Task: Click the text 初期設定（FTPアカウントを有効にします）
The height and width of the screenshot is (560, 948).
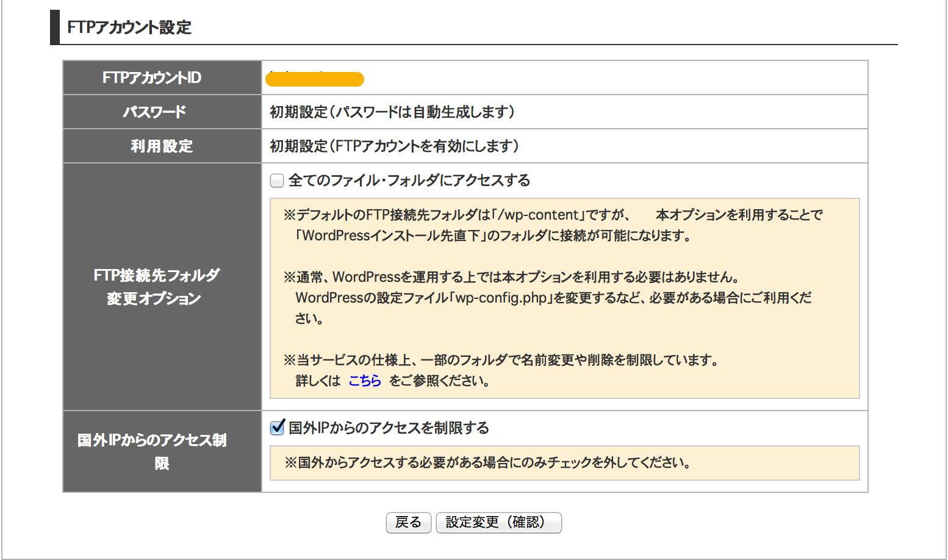Action: pos(394,146)
